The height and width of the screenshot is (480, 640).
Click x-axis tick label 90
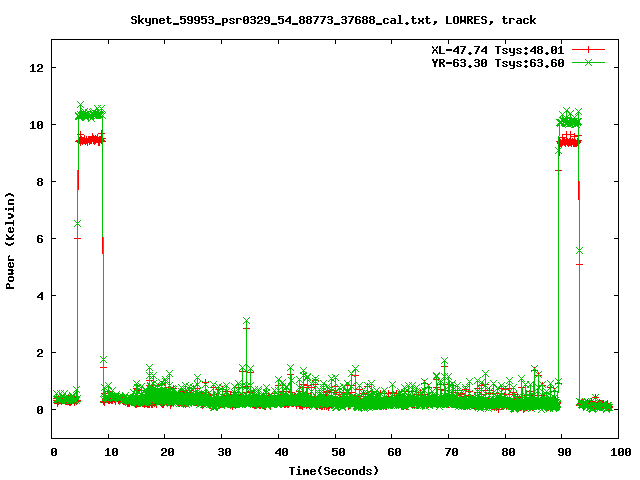click(x=564, y=452)
